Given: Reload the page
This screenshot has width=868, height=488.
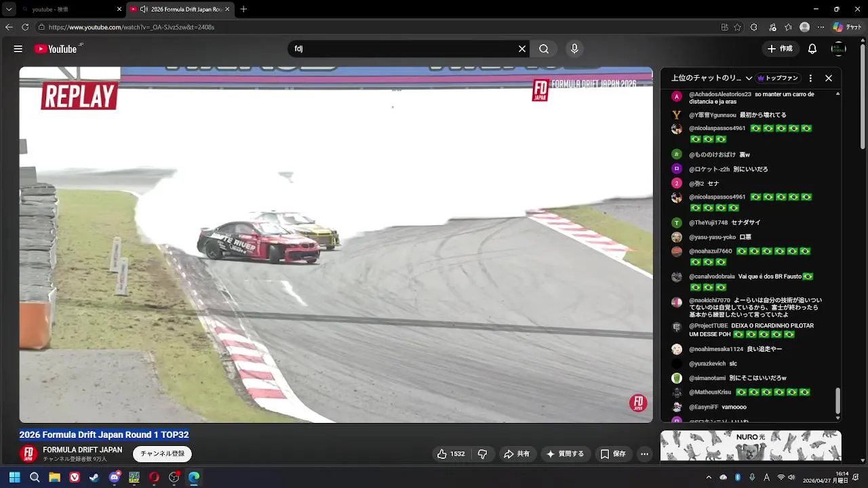Looking at the screenshot, I should (25, 27).
